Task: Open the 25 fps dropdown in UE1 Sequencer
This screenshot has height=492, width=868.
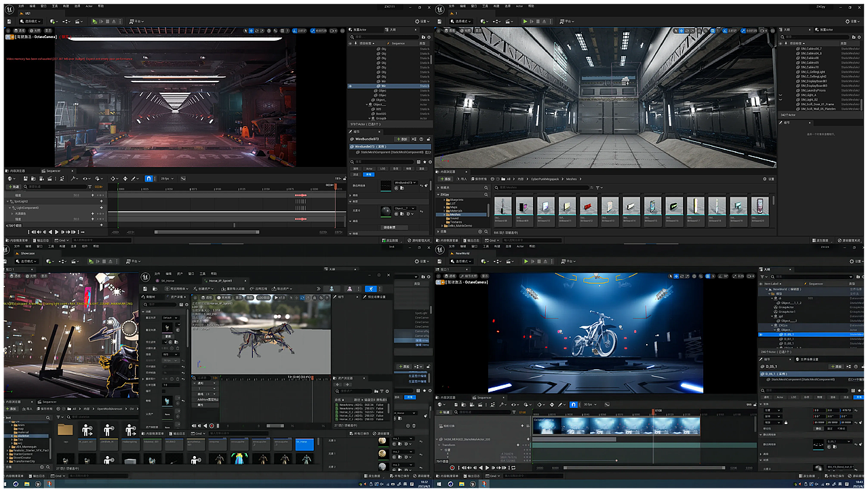Action: (166, 178)
